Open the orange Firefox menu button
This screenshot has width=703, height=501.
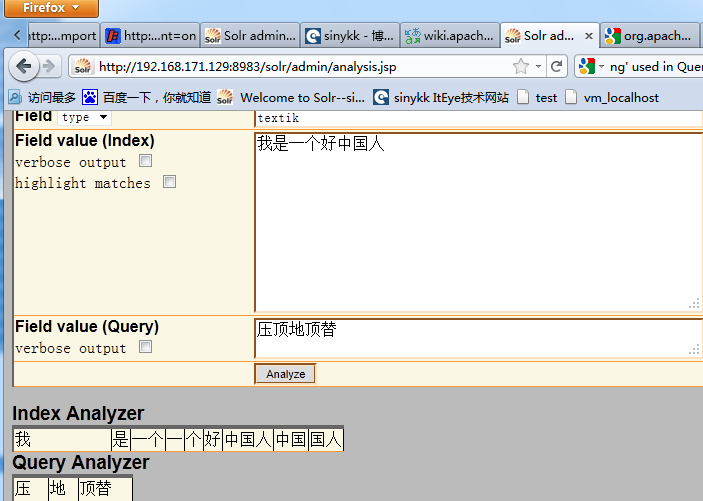pyautogui.click(x=51, y=8)
